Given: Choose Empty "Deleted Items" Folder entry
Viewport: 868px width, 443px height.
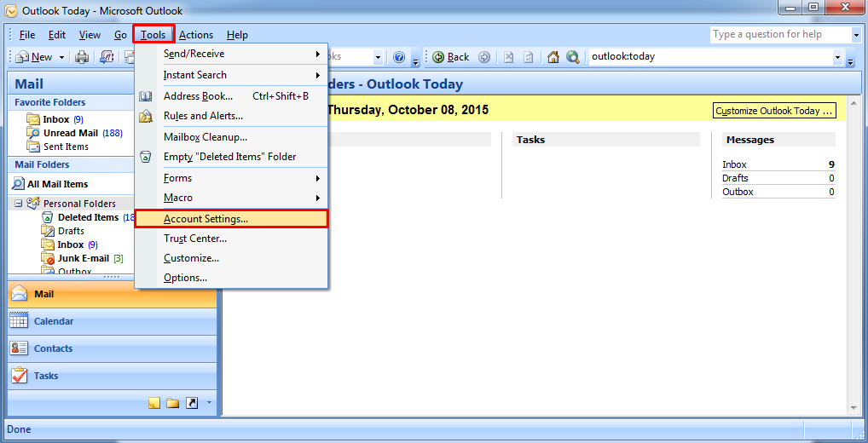Looking at the screenshot, I should pyautogui.click(x=231, y=157).
